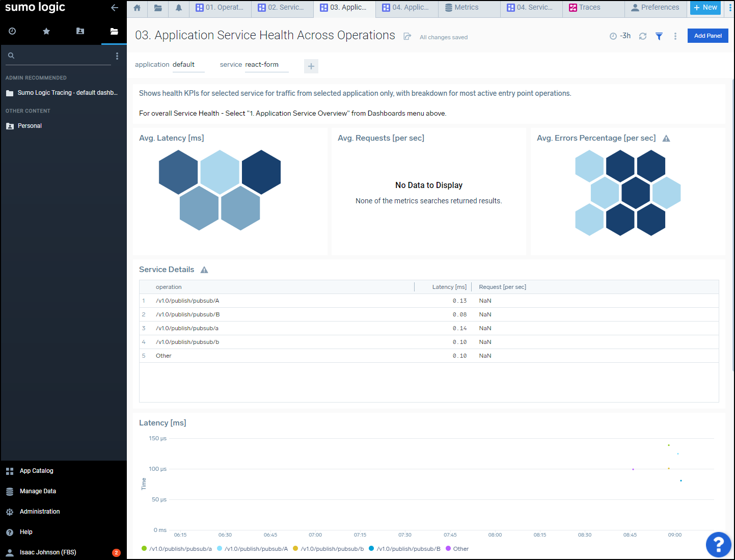The height and width of the screenshot is (560, 735).
Task: Select row /v1.0/publish/pubsub/B in table
Action: point(429,315)
